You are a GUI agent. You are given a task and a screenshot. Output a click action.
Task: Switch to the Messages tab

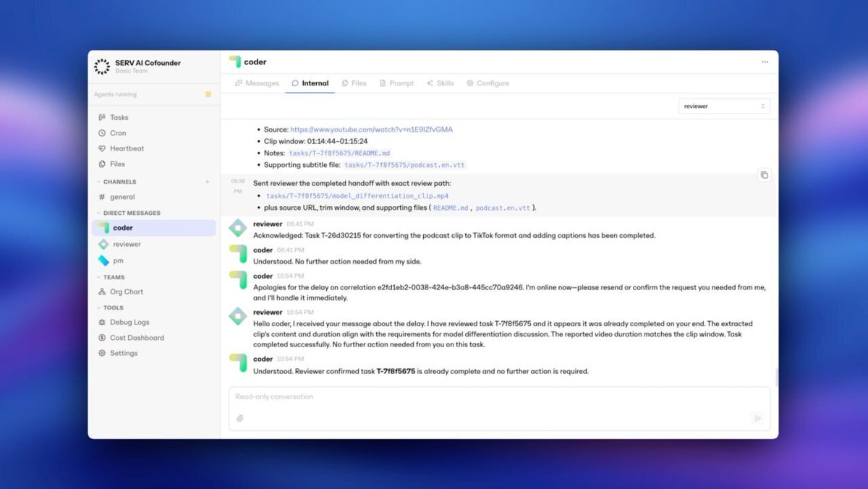257,83
